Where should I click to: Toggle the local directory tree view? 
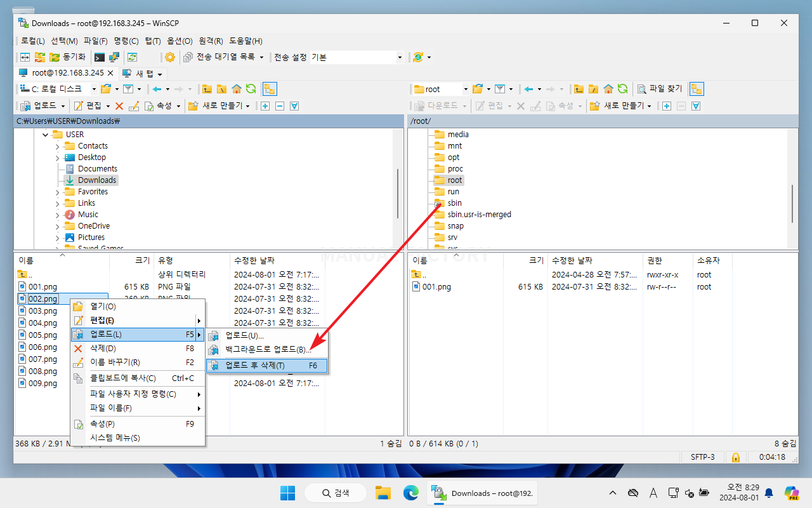pyautogui.click(x=269, y=89)
